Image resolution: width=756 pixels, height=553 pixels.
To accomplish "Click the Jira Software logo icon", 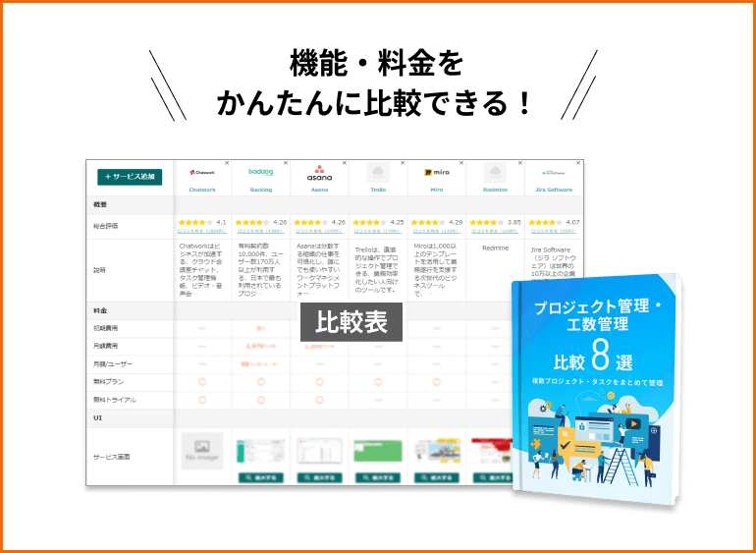I will (554, 172).
